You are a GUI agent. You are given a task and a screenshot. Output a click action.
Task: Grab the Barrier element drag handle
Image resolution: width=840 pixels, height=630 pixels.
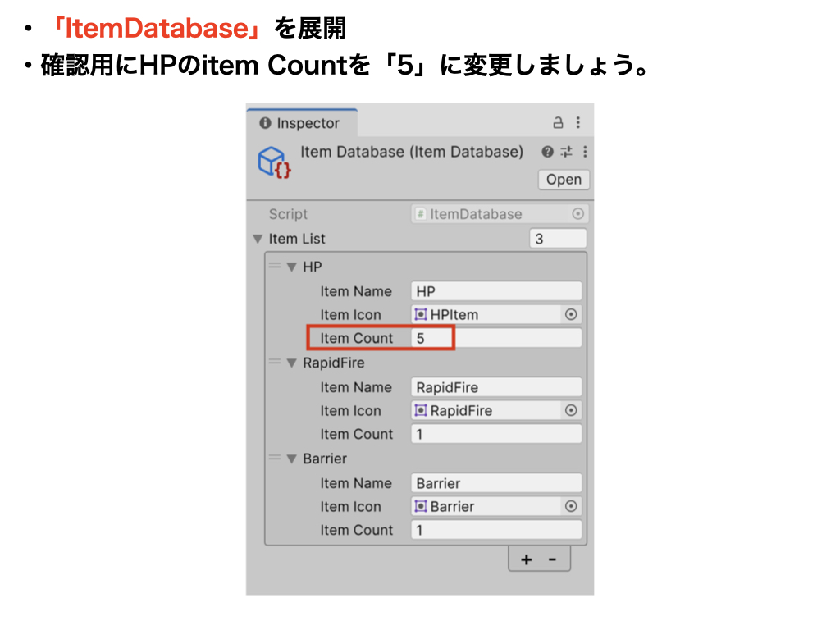pyautogui.click(x=275, y=458)
